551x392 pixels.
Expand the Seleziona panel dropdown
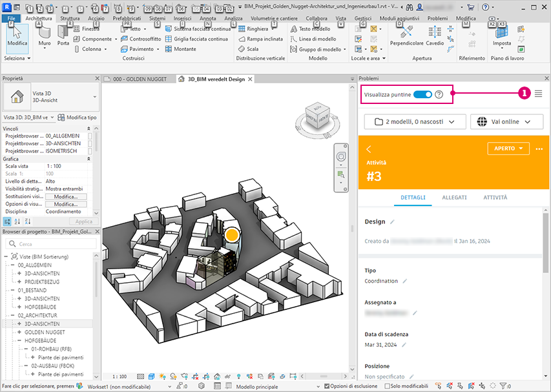tap(17, 58)
